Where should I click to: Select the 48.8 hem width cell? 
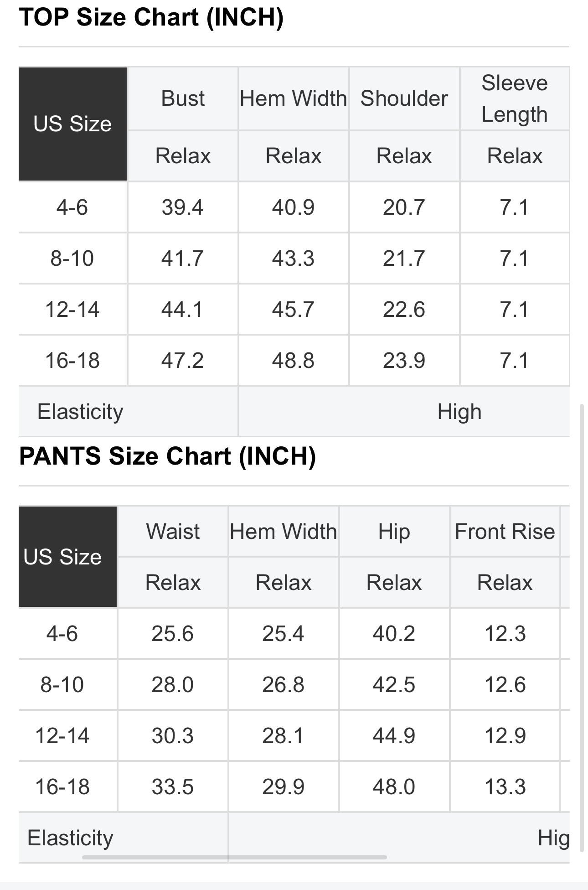pos(293,361)
